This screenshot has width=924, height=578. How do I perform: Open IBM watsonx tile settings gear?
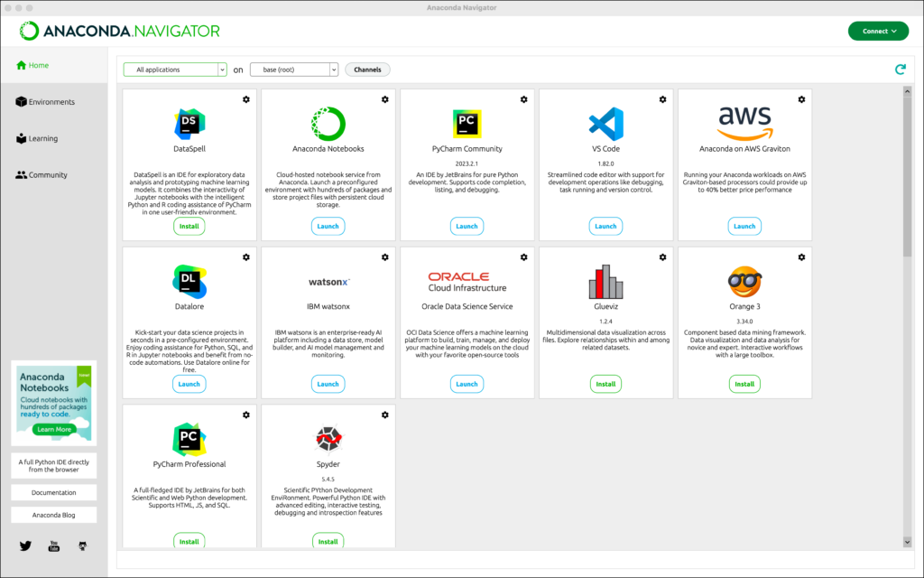384,257
